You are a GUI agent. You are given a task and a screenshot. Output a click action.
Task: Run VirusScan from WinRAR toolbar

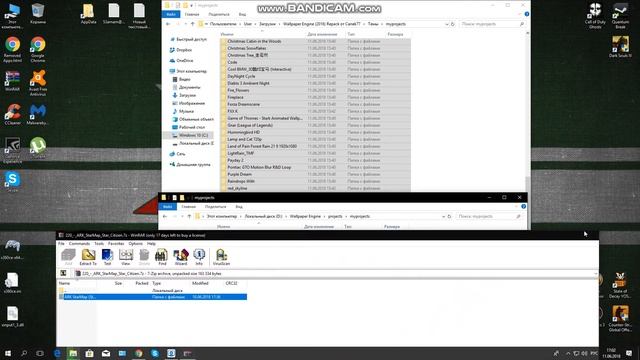221,257
